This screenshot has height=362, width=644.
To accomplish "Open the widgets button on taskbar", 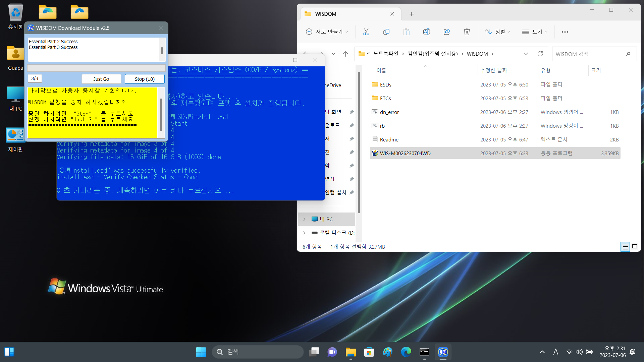I will point(9,352).
